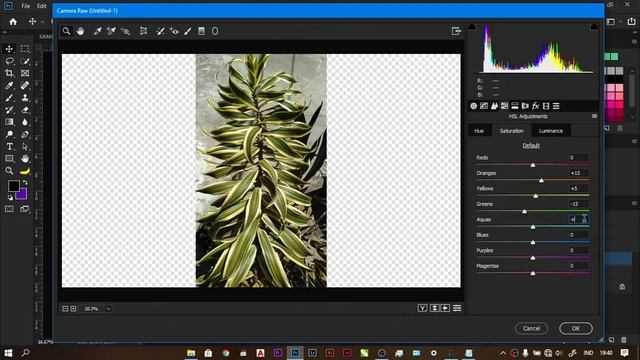
Task: Open the Basic panel tab icon
Action: (x=473, y=106)
